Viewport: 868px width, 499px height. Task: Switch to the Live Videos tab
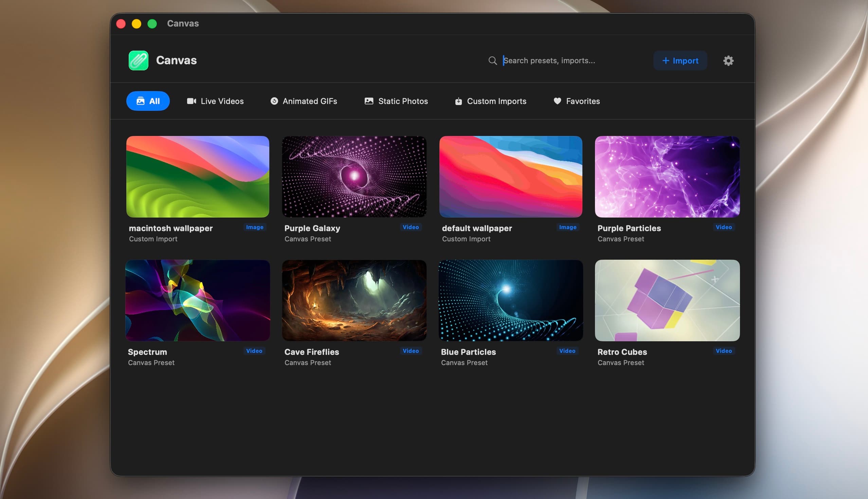coord(215,101)
